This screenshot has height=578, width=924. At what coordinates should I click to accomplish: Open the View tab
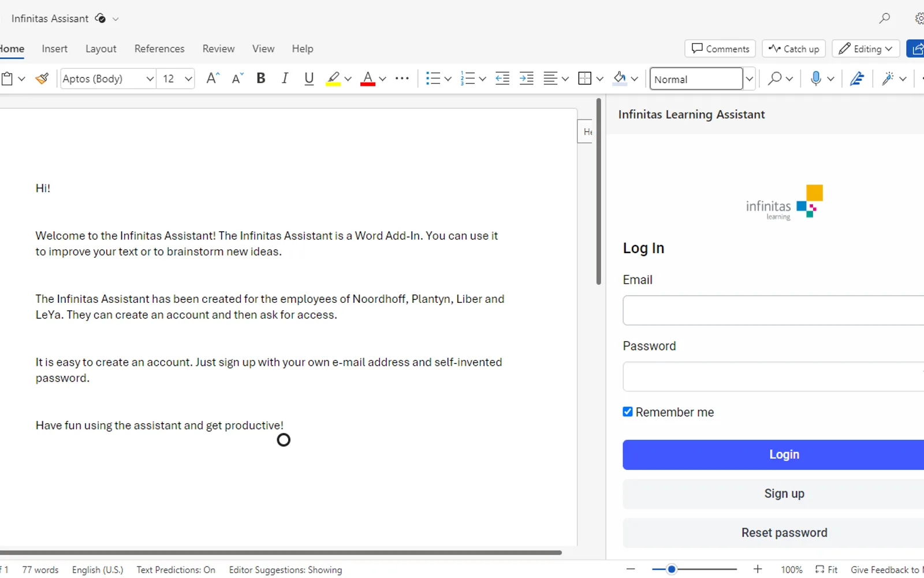pyautogui.click(x=263, y=49)
